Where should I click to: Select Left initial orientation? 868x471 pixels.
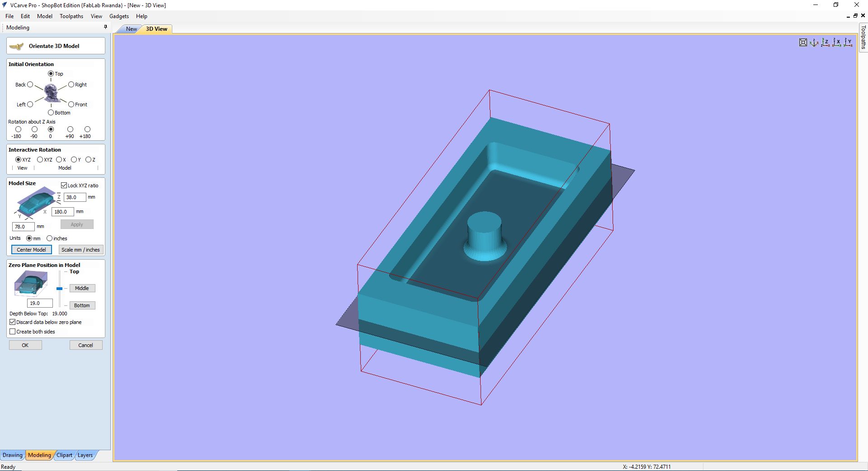coord(30,105)
